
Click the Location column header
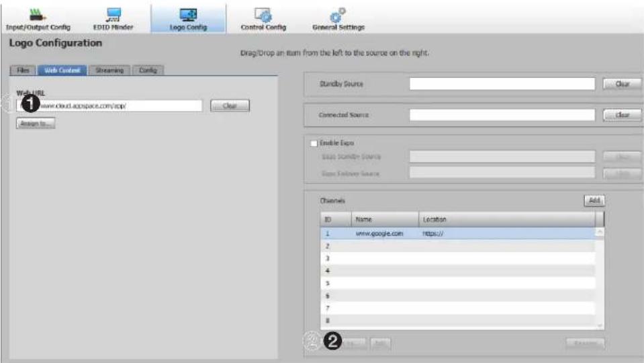coord(507,220)
